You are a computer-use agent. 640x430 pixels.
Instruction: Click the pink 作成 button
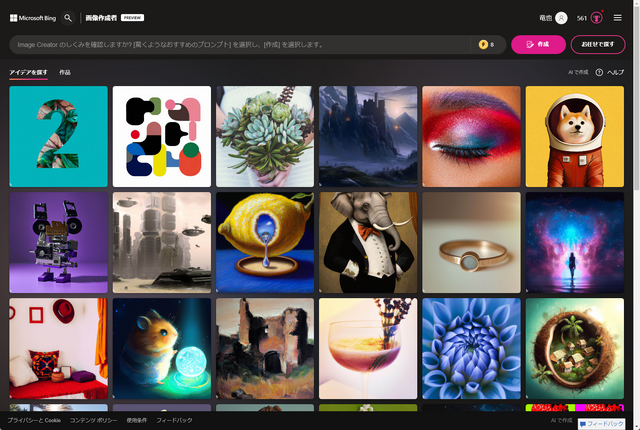(x=538, y=44)
